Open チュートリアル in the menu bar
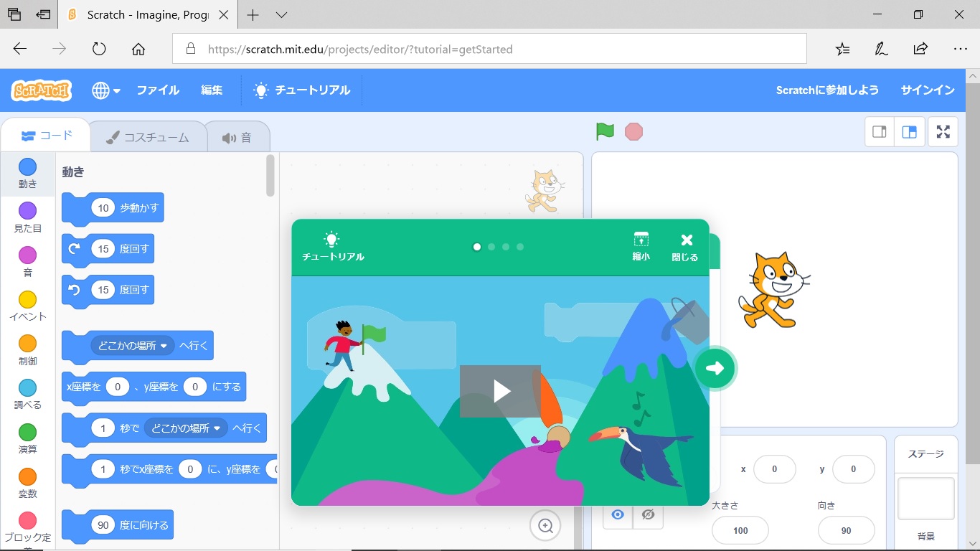Screen dimensions: 980x551 [302, 90]
